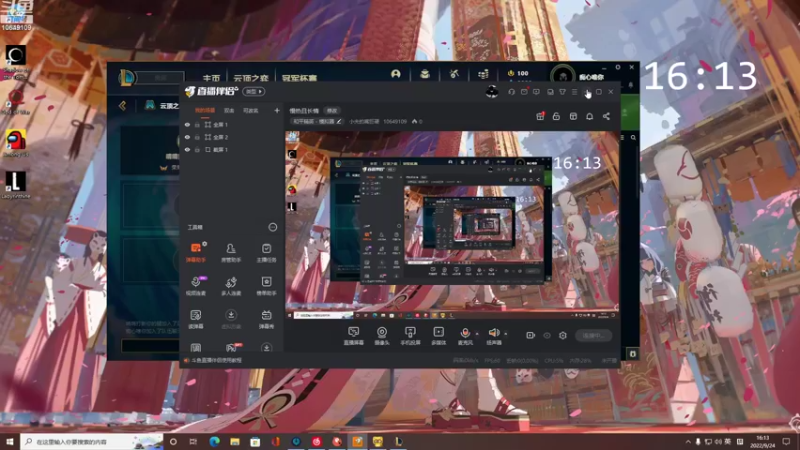Open the 主播任务 tool
Screen dimensions: 800x450
[266, 253]
